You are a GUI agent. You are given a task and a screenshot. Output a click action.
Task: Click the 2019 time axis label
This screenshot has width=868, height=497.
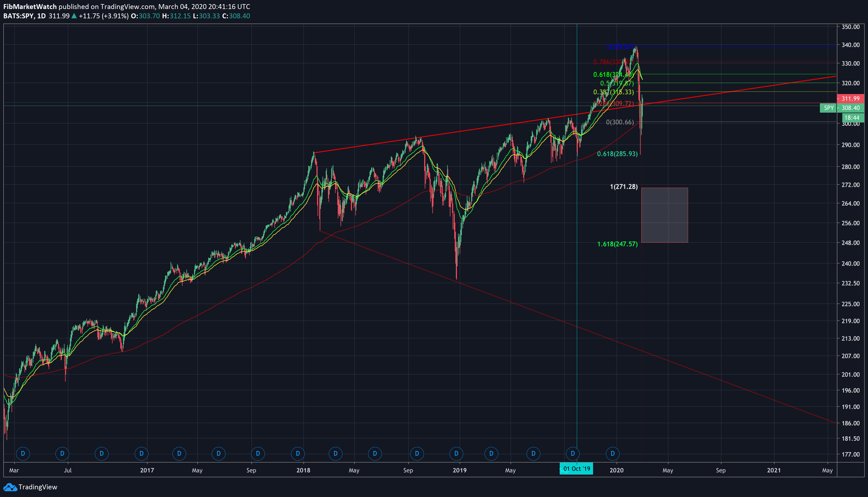tap(460, 470)
